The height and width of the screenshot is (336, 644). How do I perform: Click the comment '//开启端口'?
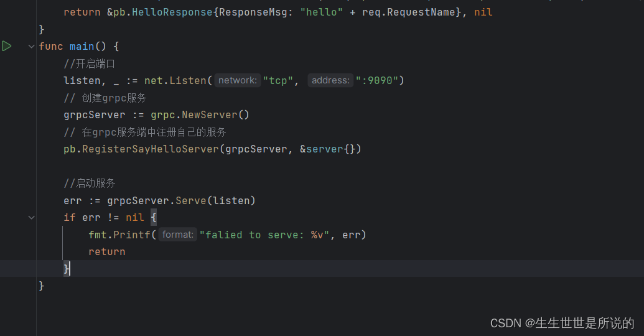point(89,63)
